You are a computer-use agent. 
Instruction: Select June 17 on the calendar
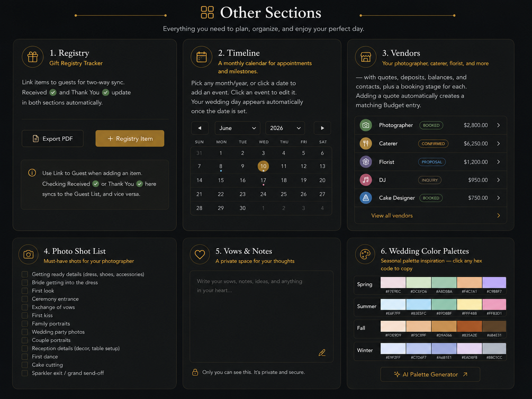(263, 180)
